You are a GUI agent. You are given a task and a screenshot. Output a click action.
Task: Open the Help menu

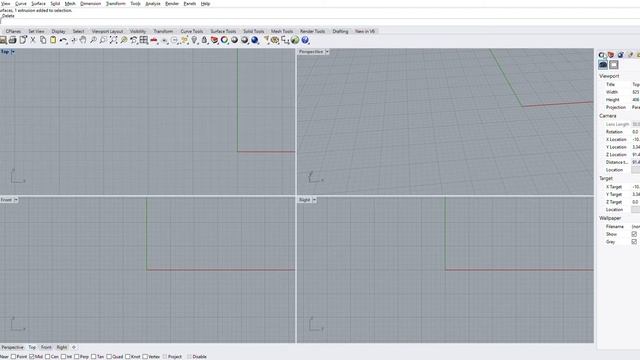coord(205,3)
